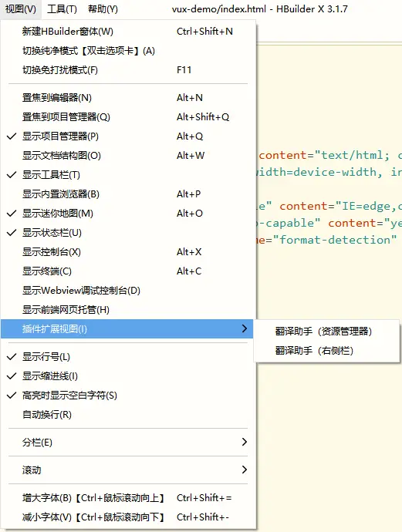Click the checkmark beside 高亮时显示空白字符(S)
The image size is (402, 532).
tap(12, 396)
